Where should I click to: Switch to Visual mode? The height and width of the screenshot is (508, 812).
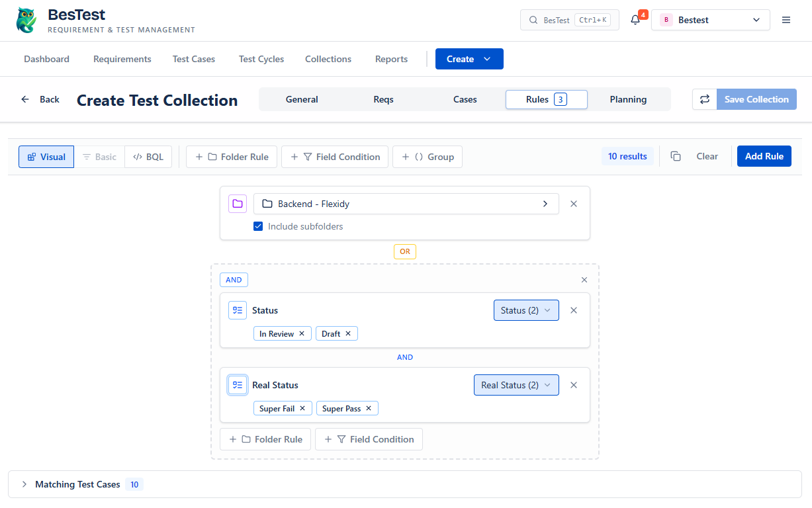(46, 157)
